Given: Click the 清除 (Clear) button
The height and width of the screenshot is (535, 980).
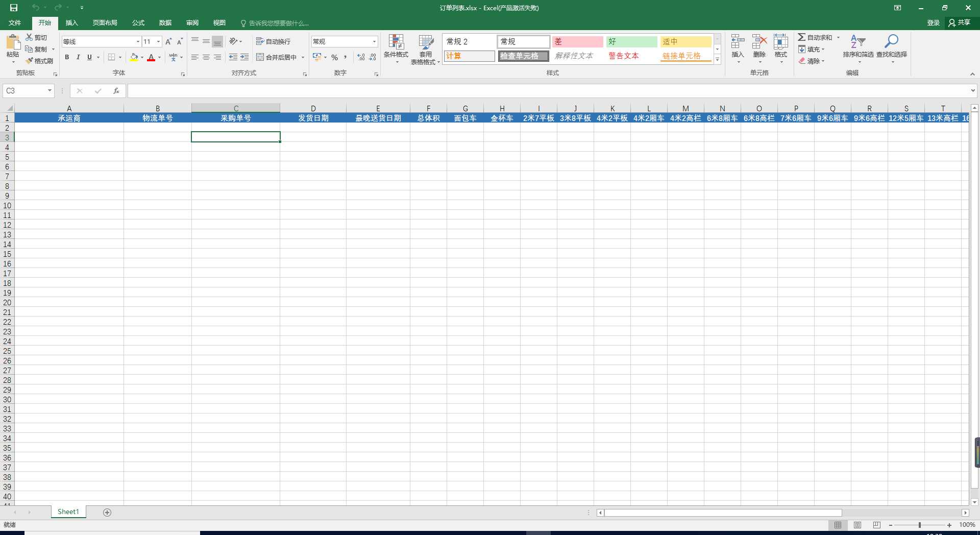Looking at the screenshot, I should 812,61.
